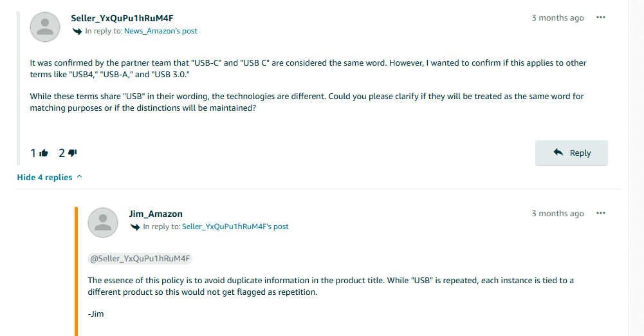Click the Seller_YxQuPu1hRuM4F username heading
644x336 pixels.
122,18
